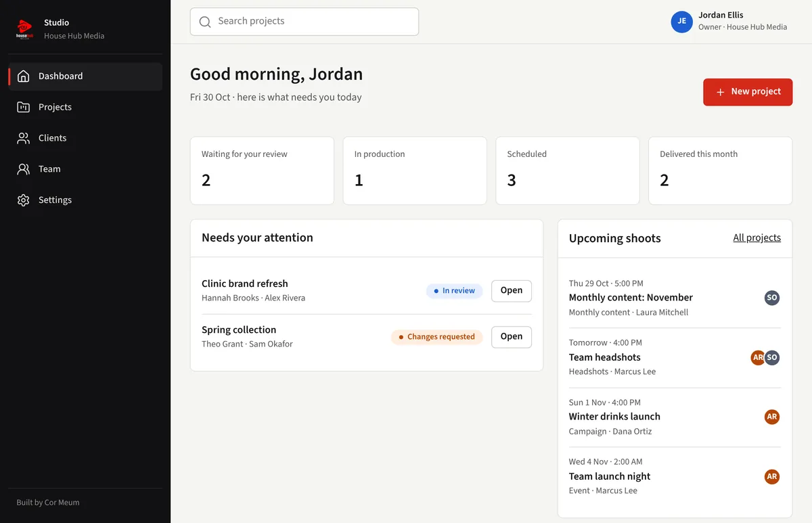This screenshot has width=812, height=523.
Task: Click the Dashboard home icon
Action: (24, 76)
